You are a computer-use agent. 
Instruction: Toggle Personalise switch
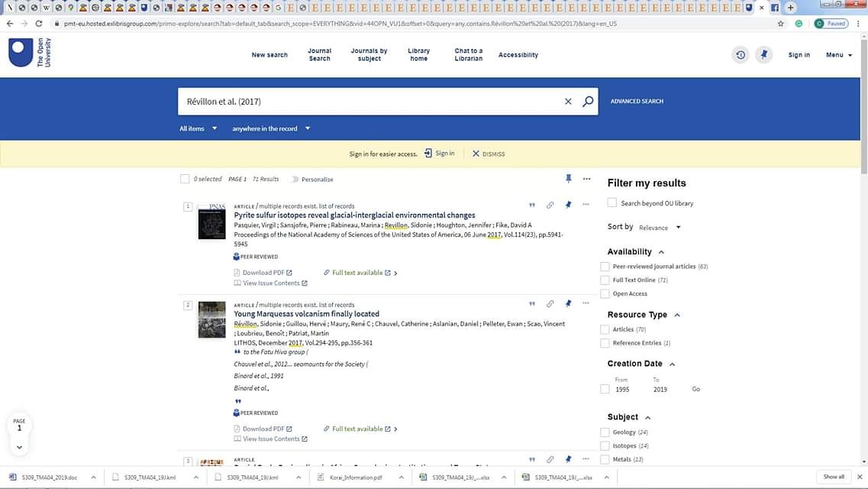pos(295,180)
